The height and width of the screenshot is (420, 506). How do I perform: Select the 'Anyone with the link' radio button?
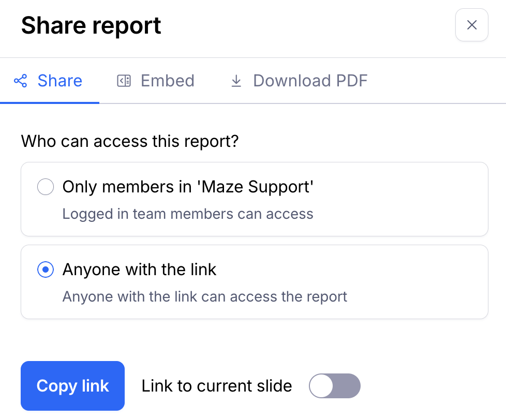(46, 270)
